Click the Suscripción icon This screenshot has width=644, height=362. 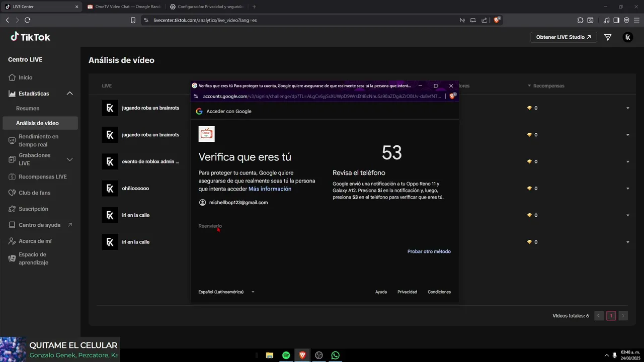(x=13, y=209)
